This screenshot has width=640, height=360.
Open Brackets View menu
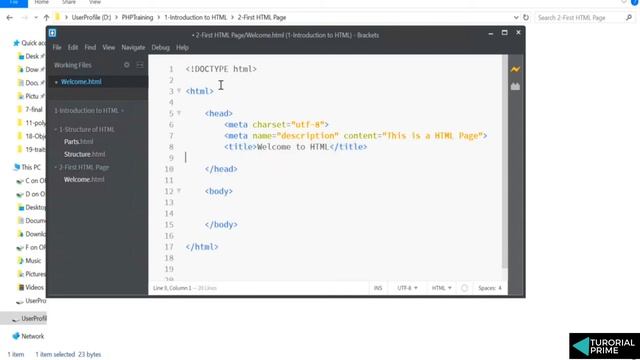click(109, 47)
